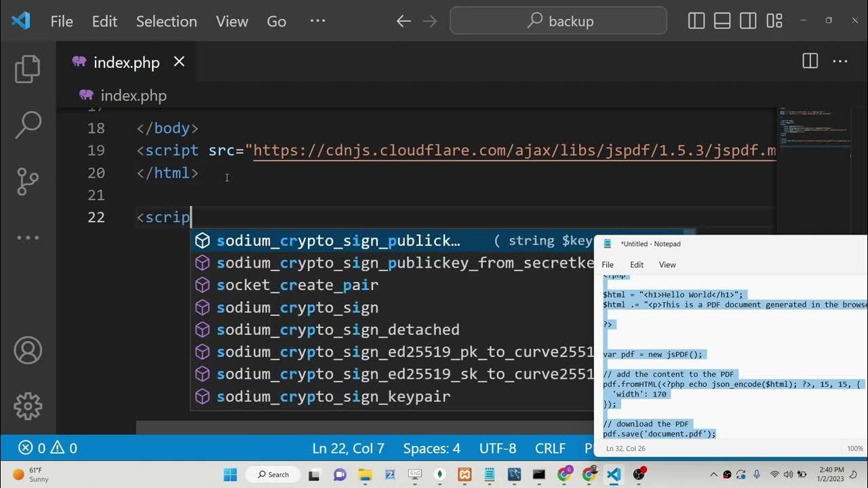The image size is (868, 488).
Task: Open the Explorer view in activity bar
Action: pos(28,69)
